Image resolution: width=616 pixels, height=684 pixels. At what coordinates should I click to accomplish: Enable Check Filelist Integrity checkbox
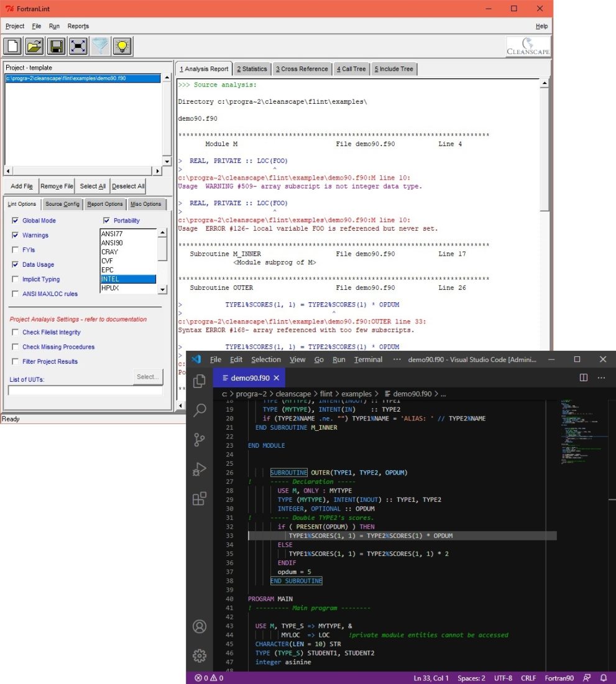[16, 332]
